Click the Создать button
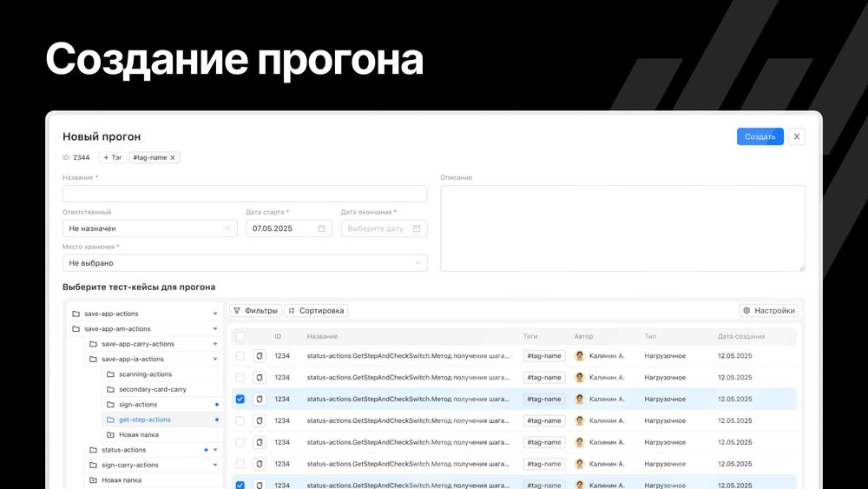The image size is (868, 489). (759, 136)
